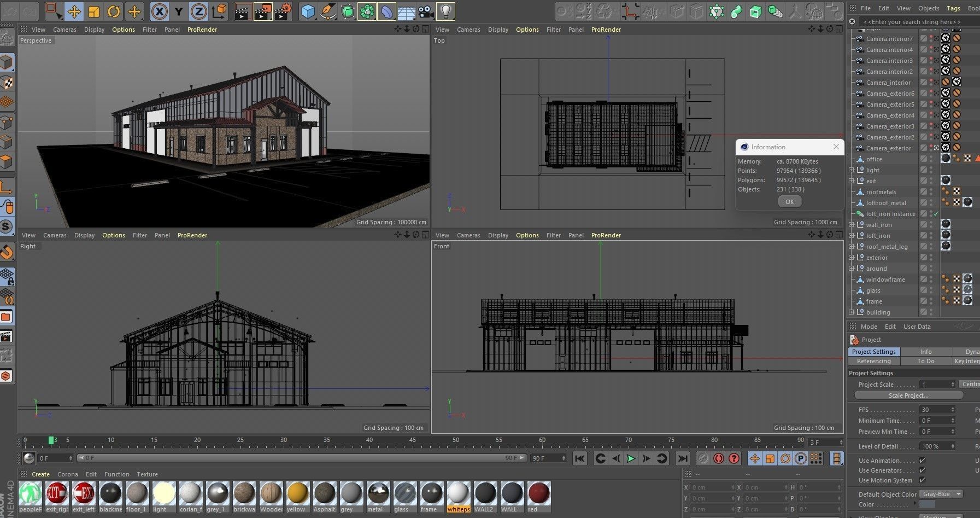This screenshot has width=980, height=518.
Task: Toggle the Z axis lock
Action: pos(198,11)
